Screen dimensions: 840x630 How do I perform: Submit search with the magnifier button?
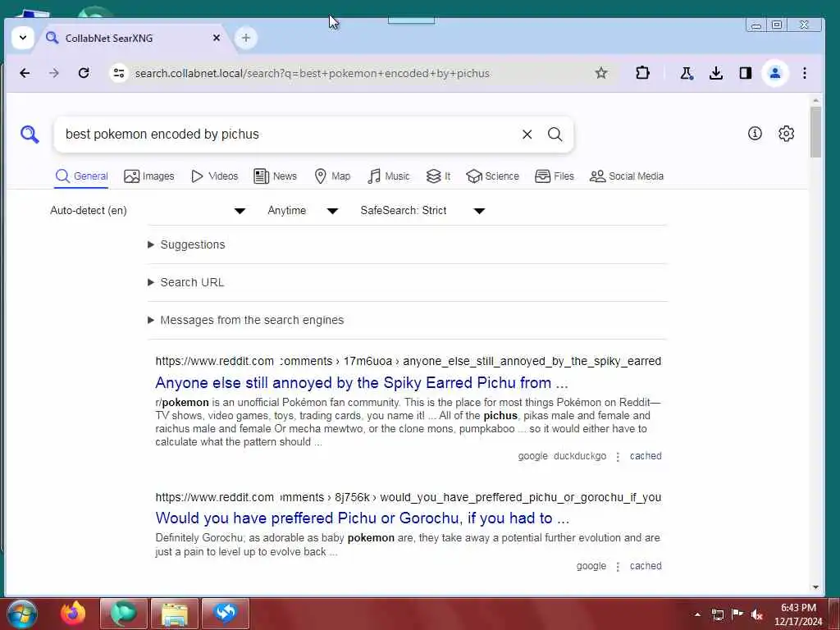coord(555,134)
